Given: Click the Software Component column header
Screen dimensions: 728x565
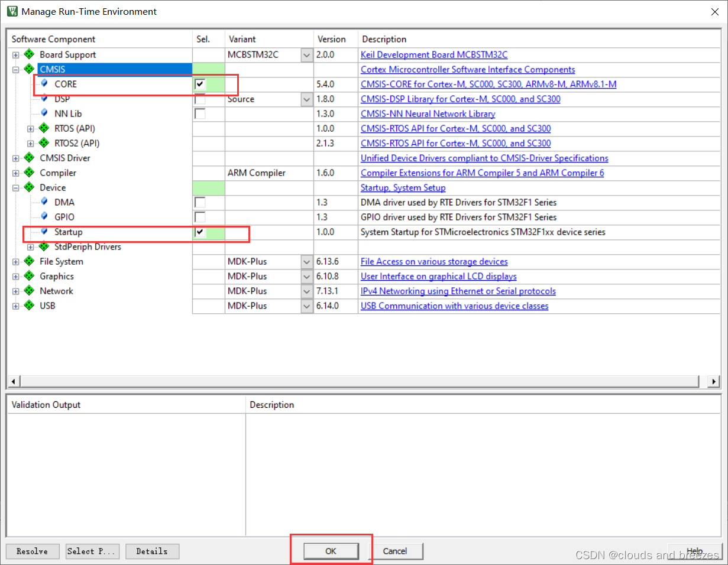Looking at the screenshot, I should (x=99, y=39).
